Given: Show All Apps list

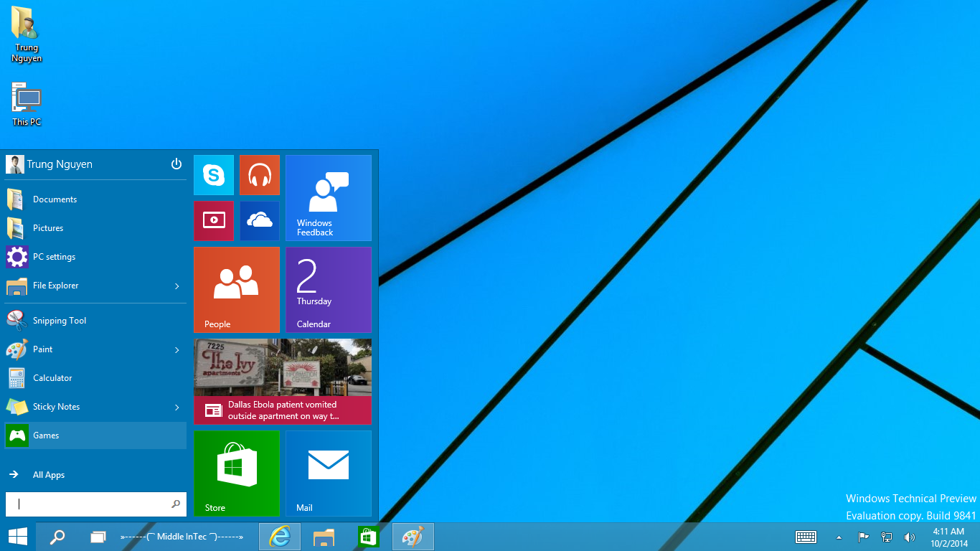Looking at the screenshot, I should click(95, 475).
